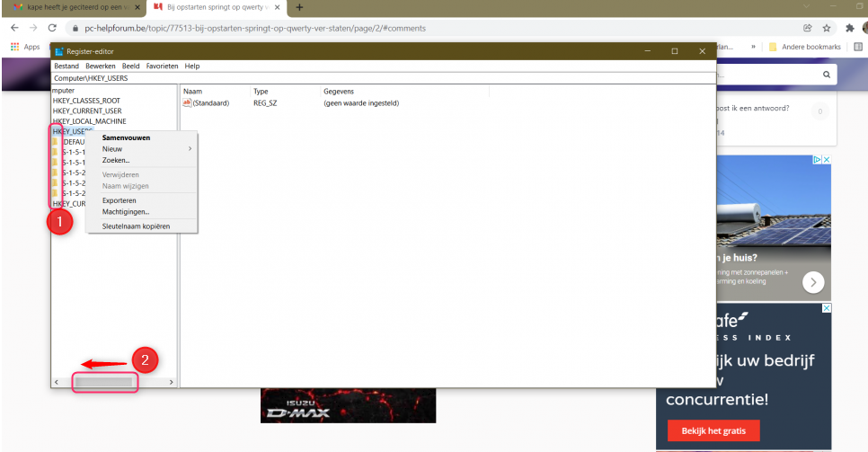868x452 pixels.
Task: Click the Naam column header
Action: [216, 92]
